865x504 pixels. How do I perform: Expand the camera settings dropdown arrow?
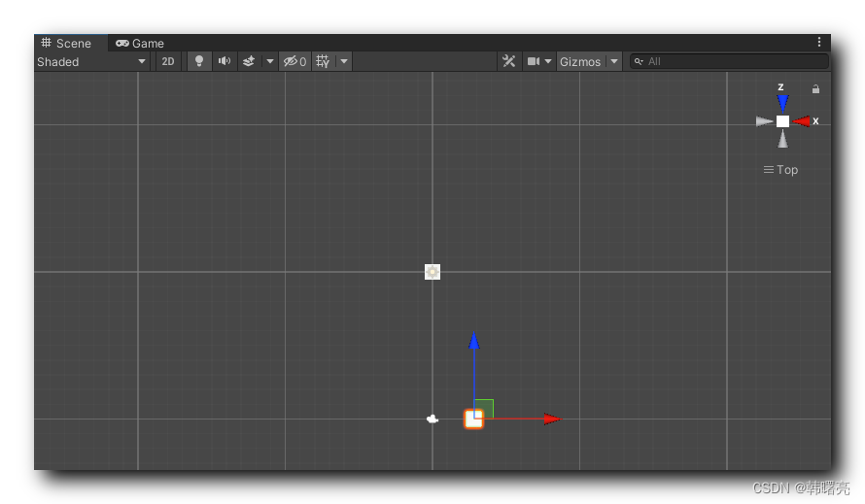click(548, 61)
